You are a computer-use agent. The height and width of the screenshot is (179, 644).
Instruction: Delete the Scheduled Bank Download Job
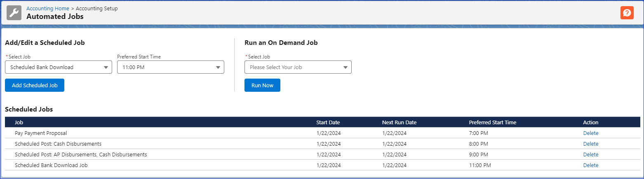tap(590, 165)
